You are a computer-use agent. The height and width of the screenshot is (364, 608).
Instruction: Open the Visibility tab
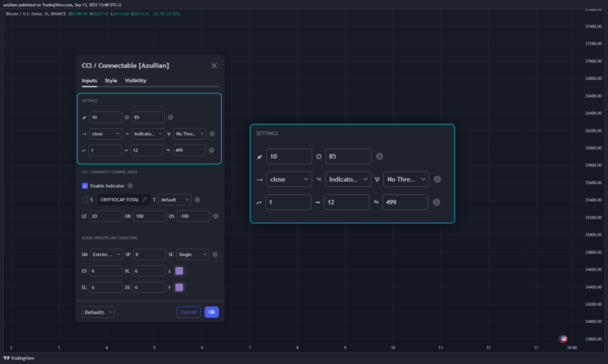136,80
